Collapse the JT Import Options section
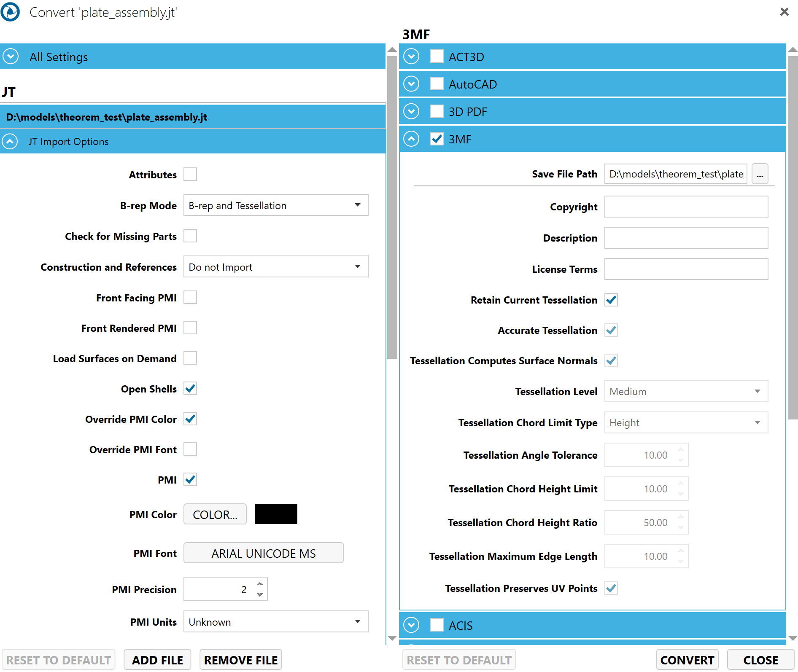Viewport: 798px width, 672px height. pyautogui.click(x=11, y=141)
